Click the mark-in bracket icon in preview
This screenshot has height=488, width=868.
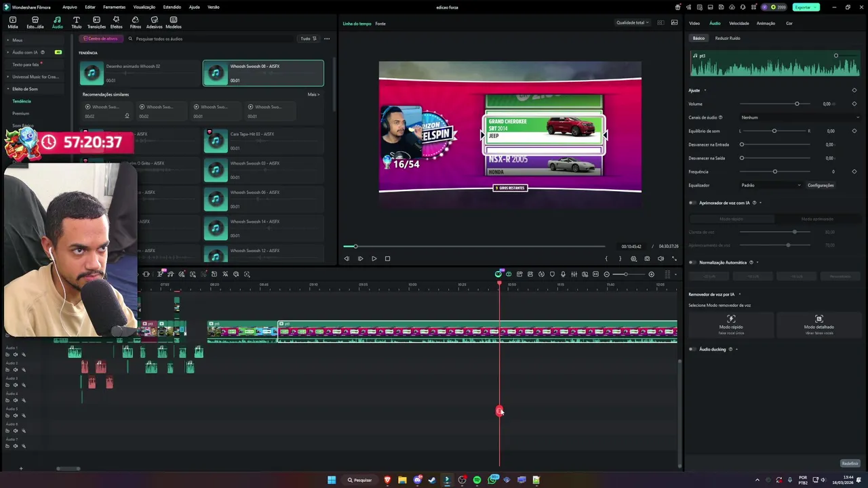(606, 258)
